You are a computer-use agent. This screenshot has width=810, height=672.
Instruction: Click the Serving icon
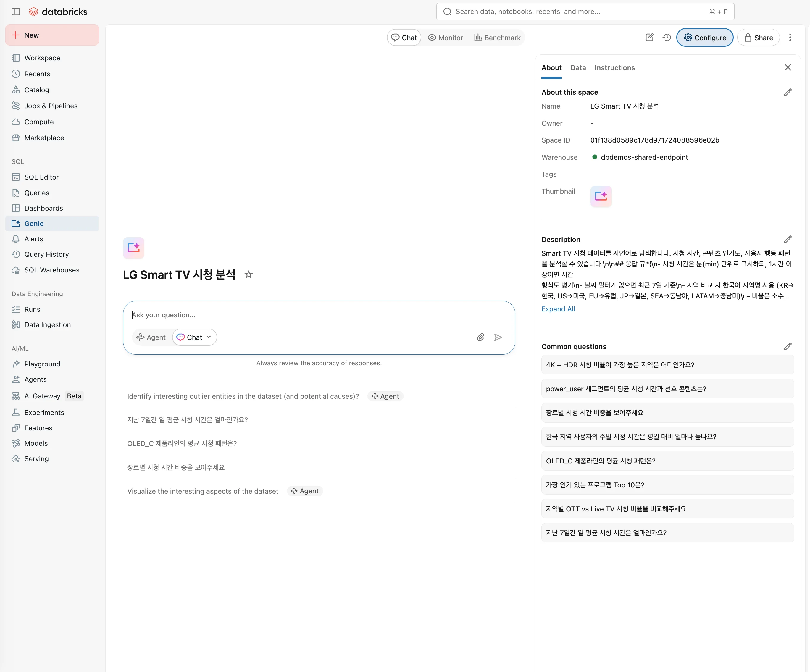[x=16, y=459]
